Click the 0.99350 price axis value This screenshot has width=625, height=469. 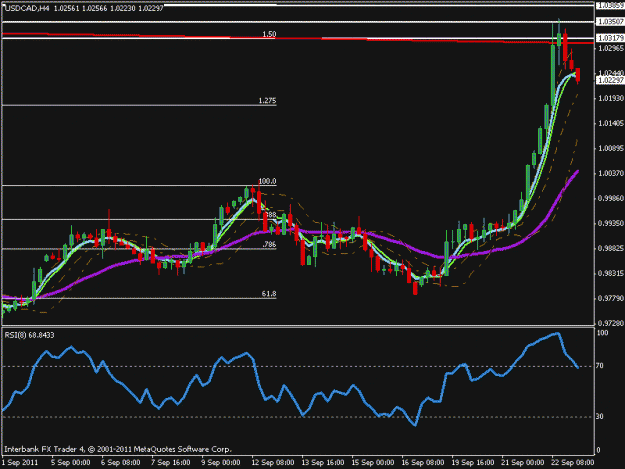pos(611,224)
